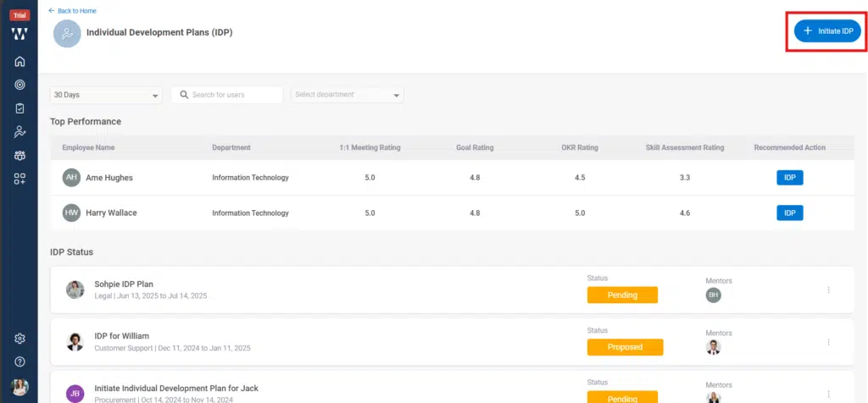
Task: Click the search magnifier icon
Action: tap(184, 95)
